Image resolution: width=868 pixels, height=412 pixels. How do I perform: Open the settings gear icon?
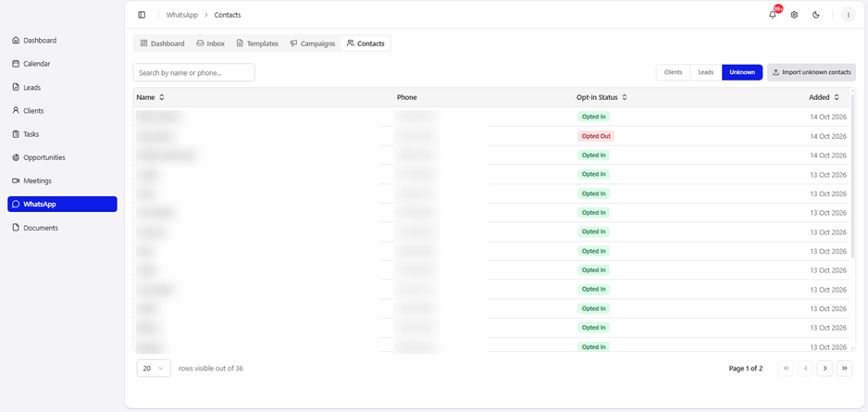pos(794,15)
